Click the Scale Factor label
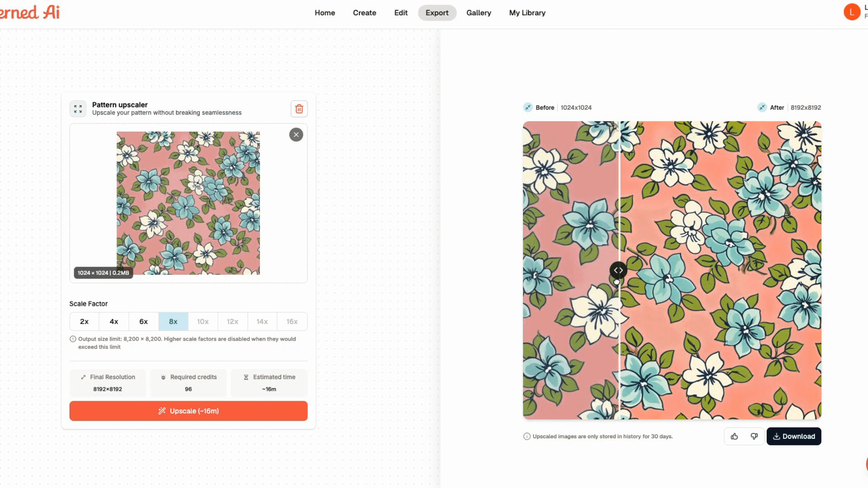Viewport: 868px width, 488px height. (x=89, y=304)
